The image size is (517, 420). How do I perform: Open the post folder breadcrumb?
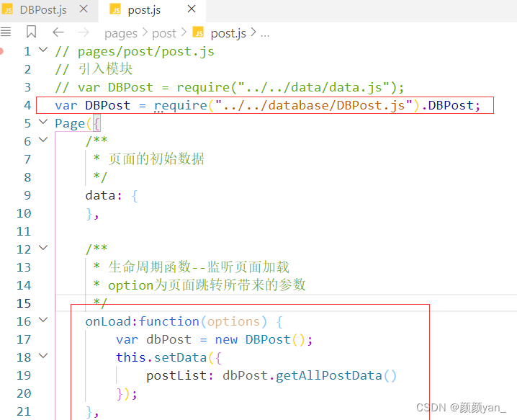[x=164, y=33]
